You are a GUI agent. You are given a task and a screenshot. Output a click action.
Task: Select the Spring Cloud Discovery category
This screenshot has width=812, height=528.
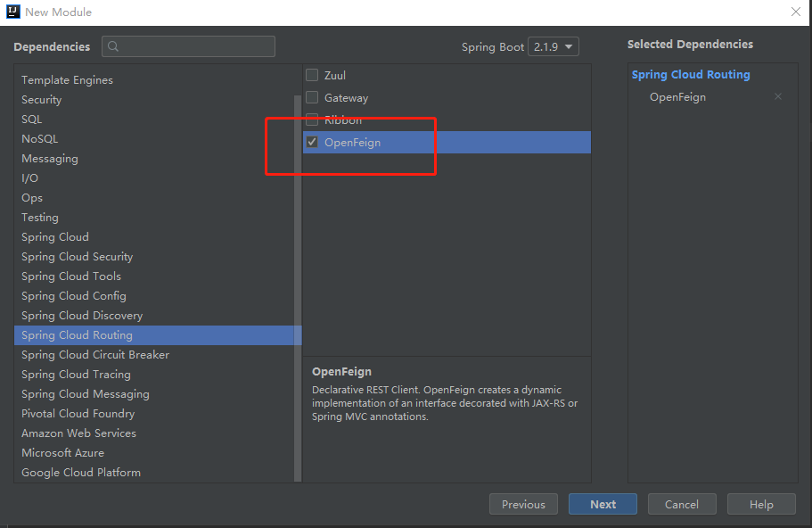[x=82, y=316]
